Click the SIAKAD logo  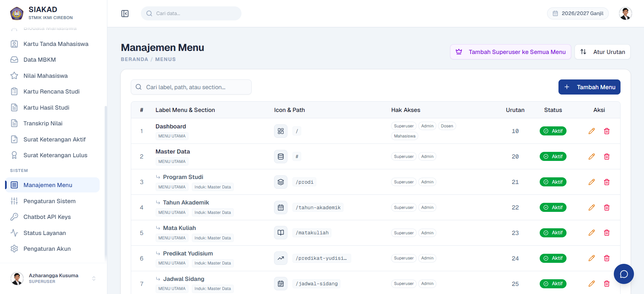17,13
